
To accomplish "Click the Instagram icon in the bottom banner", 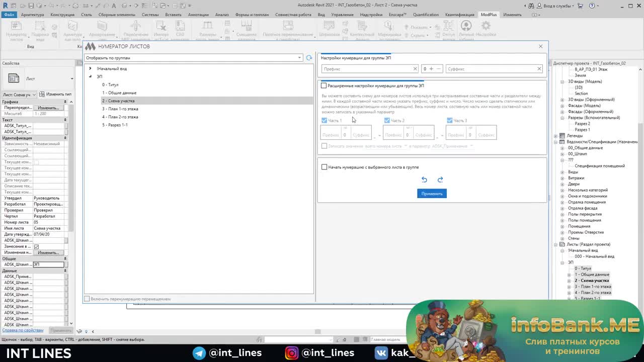I will (291, 353).
